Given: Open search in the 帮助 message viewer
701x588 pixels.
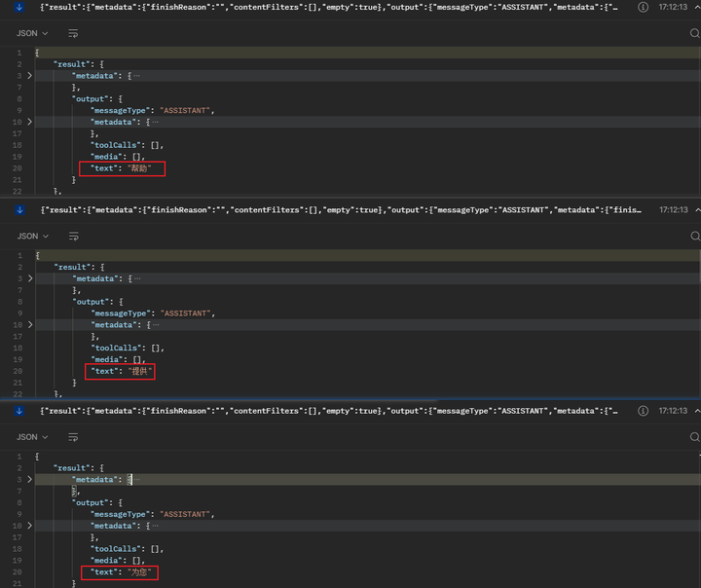Looking at the screenshot, I should [x=694, y=33].
